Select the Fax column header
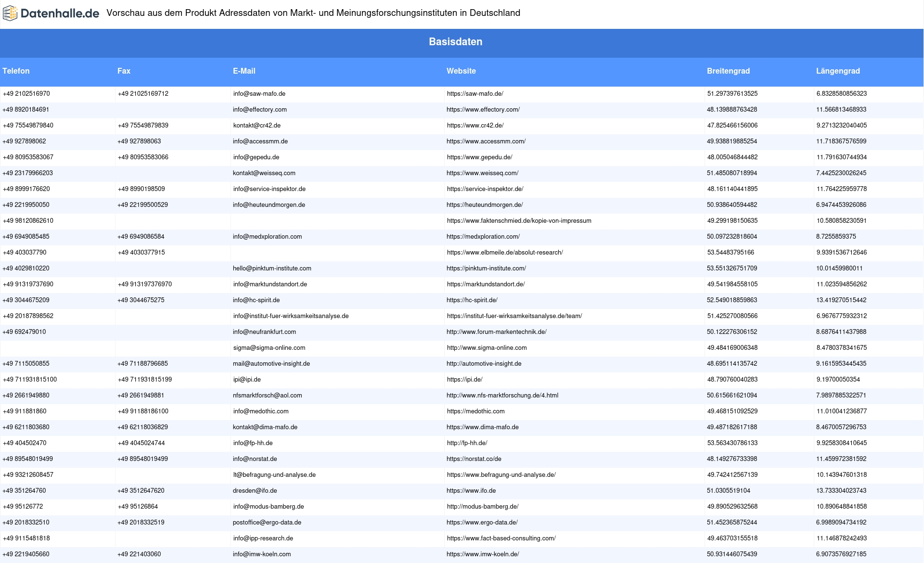Screen dimensions: 924x563 click(124, 71)
